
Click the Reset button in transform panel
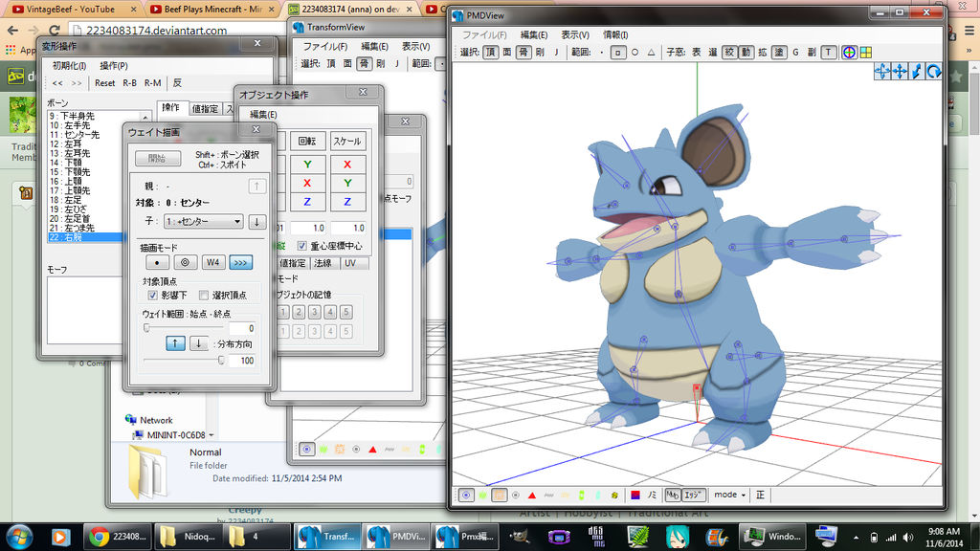tap(105, 82)
